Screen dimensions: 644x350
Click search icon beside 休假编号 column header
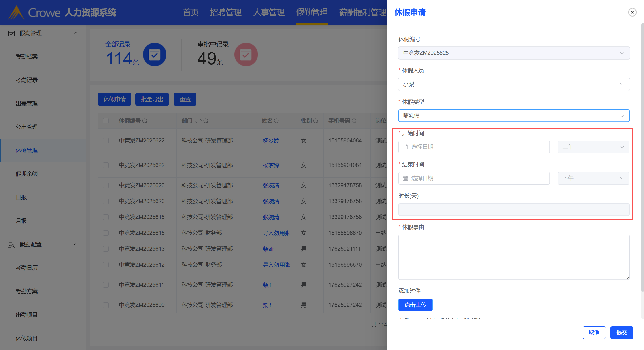(145, 121)
